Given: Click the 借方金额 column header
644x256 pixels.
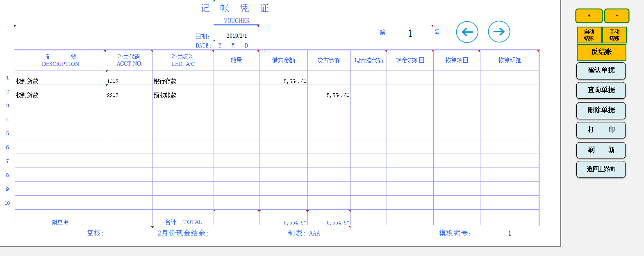Looking at the screenshot, I should coord(283,60).
